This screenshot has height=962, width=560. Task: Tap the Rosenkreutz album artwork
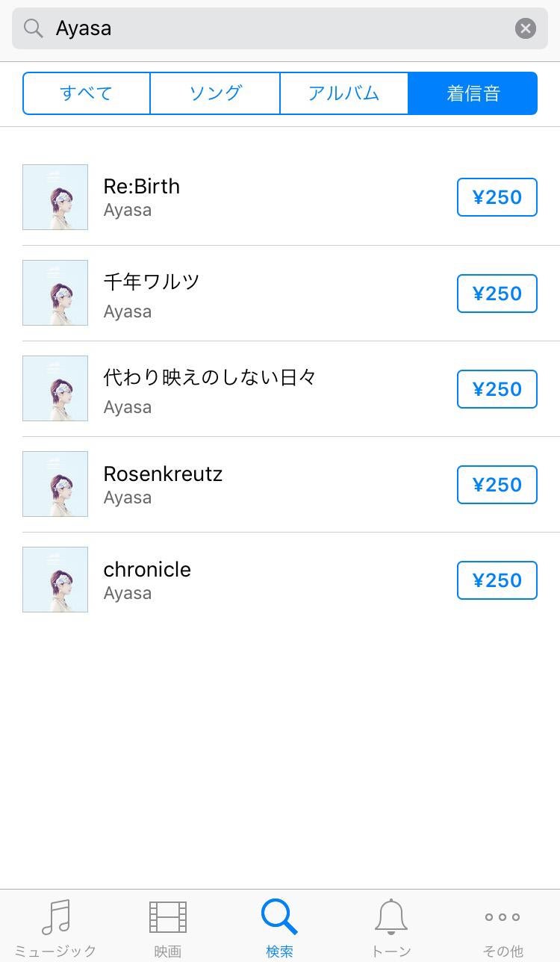tap(55, 484)
